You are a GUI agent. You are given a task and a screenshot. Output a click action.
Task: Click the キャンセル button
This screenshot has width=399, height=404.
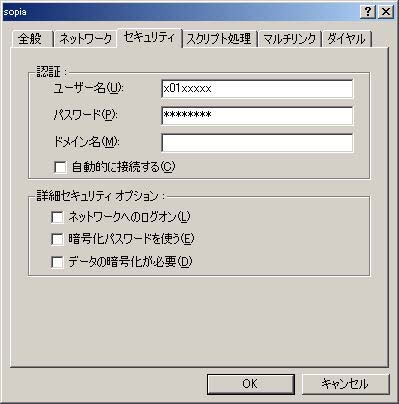tap(345, 384)
